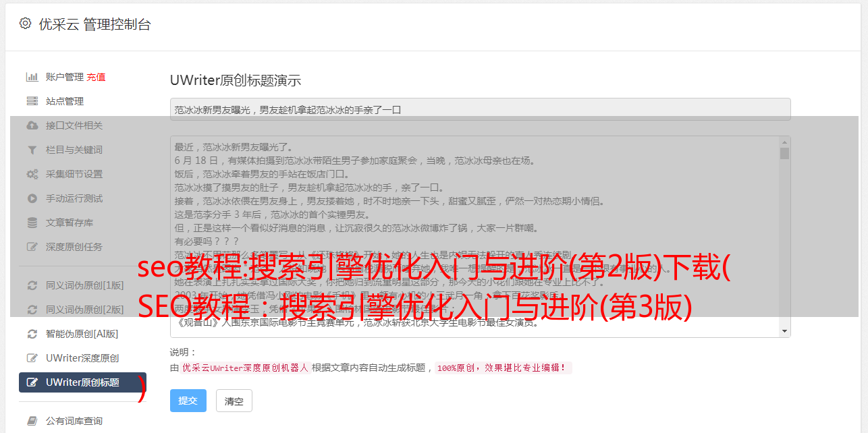The height and width of the screenshot is (433, 868).
Task: Open 公有词库查询 book icon
Action: click(x=32, y=421)
